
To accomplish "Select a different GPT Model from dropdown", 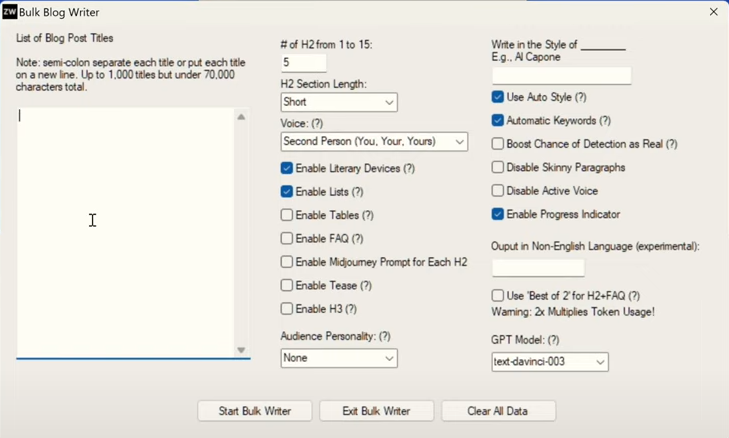I will click(x=550, y=362).
